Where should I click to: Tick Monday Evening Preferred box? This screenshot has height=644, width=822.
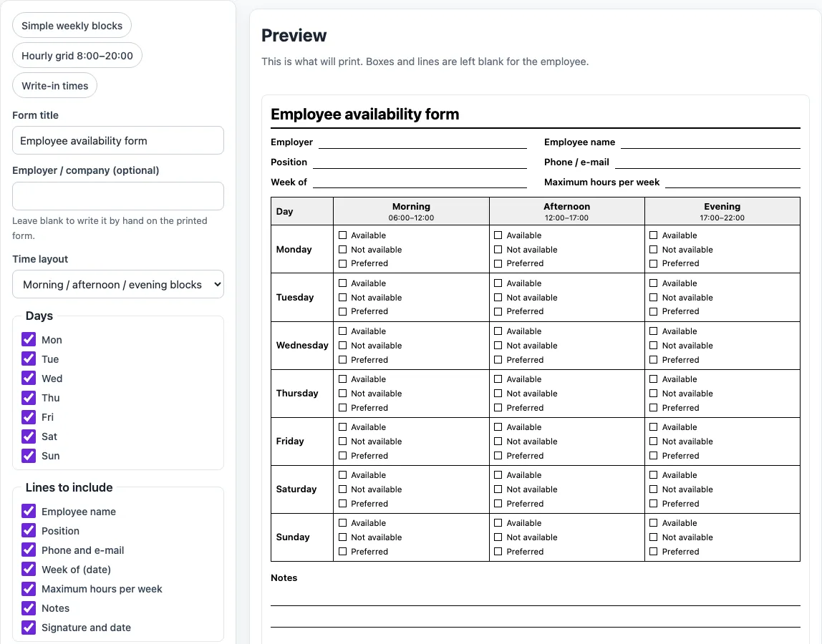tap(653, 263)
